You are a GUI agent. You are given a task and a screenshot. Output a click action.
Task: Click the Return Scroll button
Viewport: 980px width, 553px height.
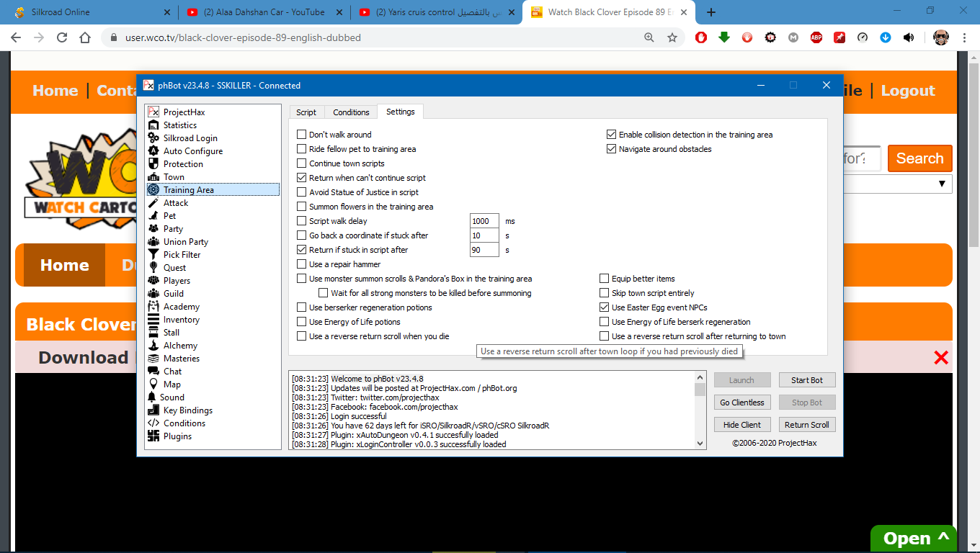pyautogui.click(x=806, y=425)
